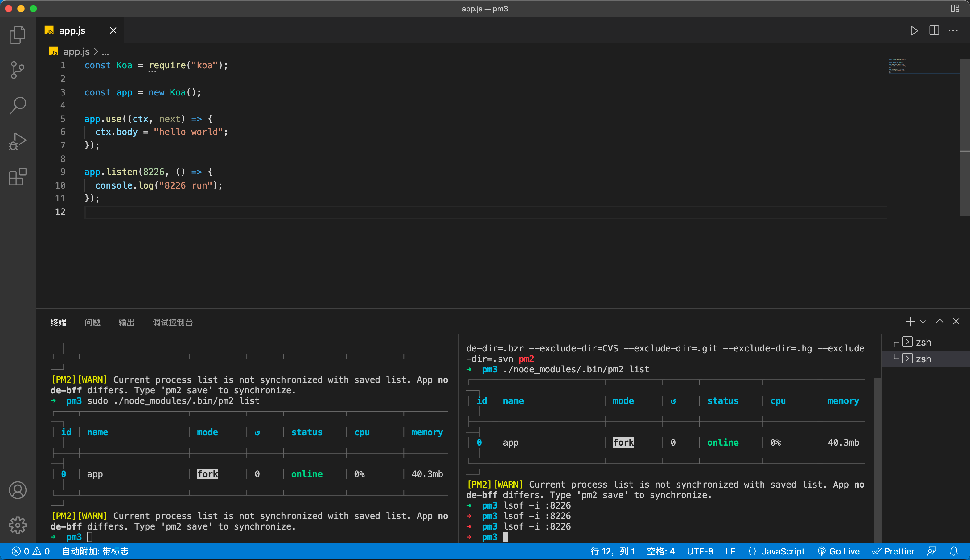
Task: Open the Search view
Action: [17, 105]
